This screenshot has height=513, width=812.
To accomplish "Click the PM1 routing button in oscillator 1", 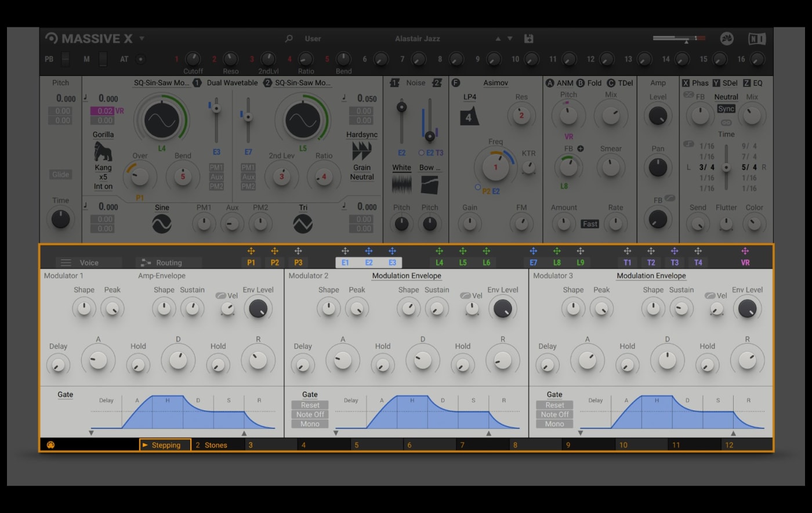I will click(x=216, y=168).
